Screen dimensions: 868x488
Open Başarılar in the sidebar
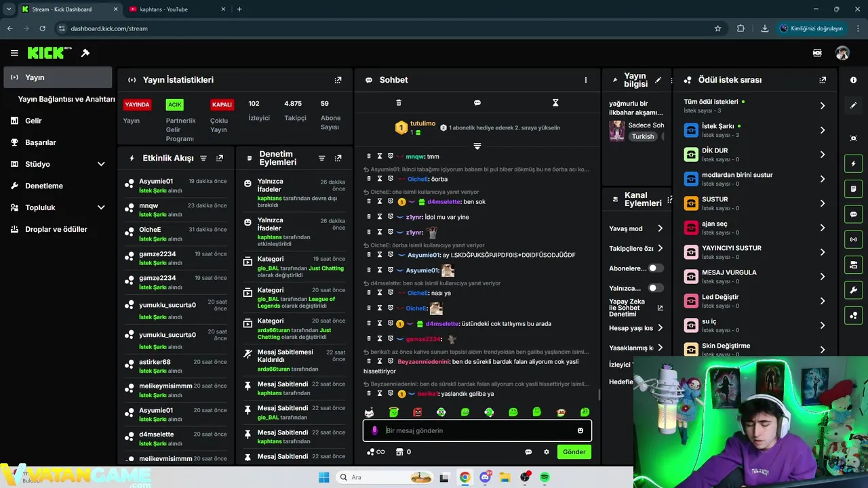58,142
